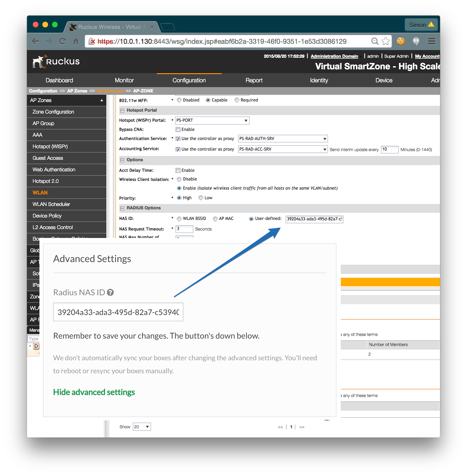Click Hide advanced settings link
This screenshot has height=476, width=467.
(x=94, y=392)
